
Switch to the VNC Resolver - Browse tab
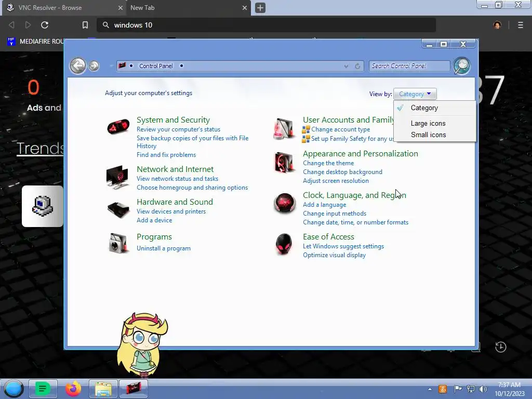pyautogui.click(x=63, y=7)
